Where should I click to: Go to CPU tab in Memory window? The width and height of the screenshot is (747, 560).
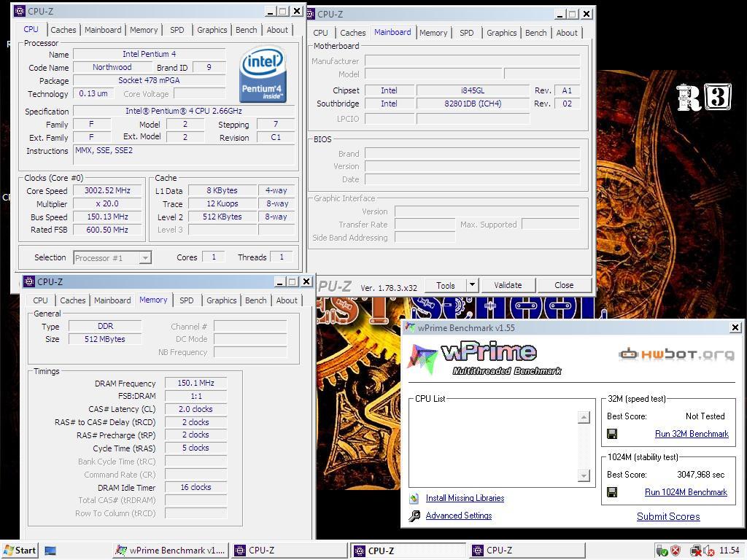click(x=41, y=300)
